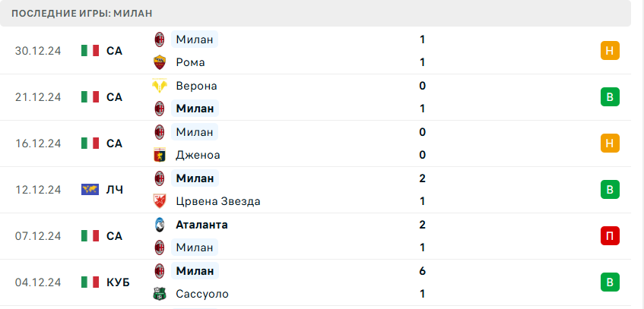The image size is (644, 309).
Task: Open the Аталанта team link
Action: pyautogui.click(x=201, y=225)
